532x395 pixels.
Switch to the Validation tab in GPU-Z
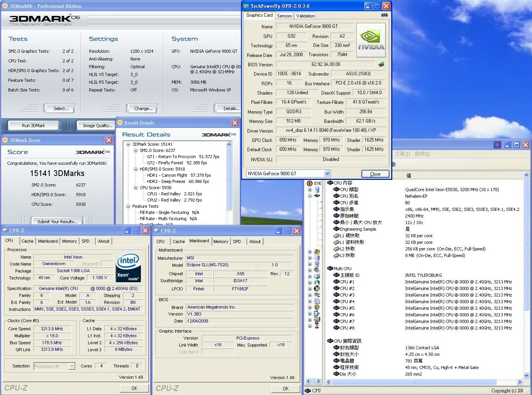(x=305, y=16)
